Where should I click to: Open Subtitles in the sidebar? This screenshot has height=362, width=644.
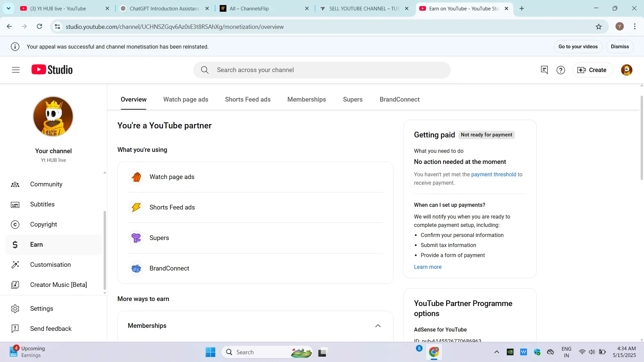coord(54,204)
